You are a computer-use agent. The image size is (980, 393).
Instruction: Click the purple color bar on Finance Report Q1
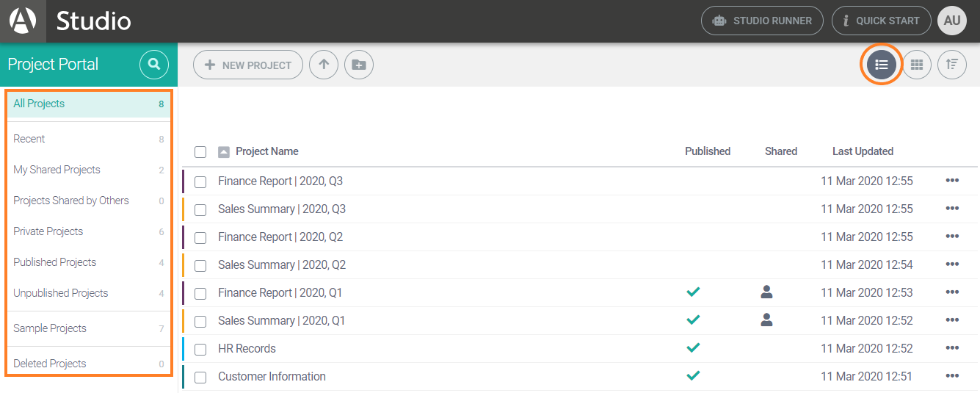[183, 293]
